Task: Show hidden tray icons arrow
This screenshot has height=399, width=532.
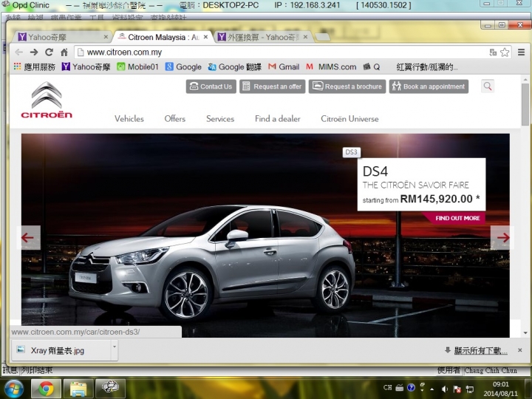Action: [x=432, y=389]
